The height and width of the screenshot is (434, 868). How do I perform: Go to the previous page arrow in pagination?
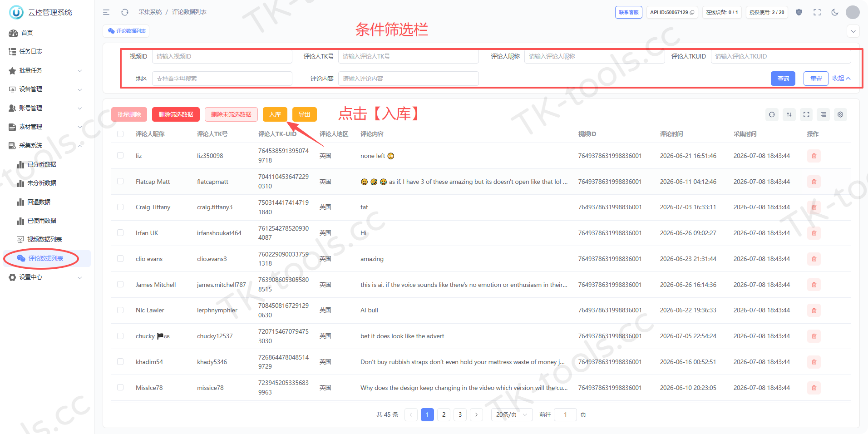[411, 414]
